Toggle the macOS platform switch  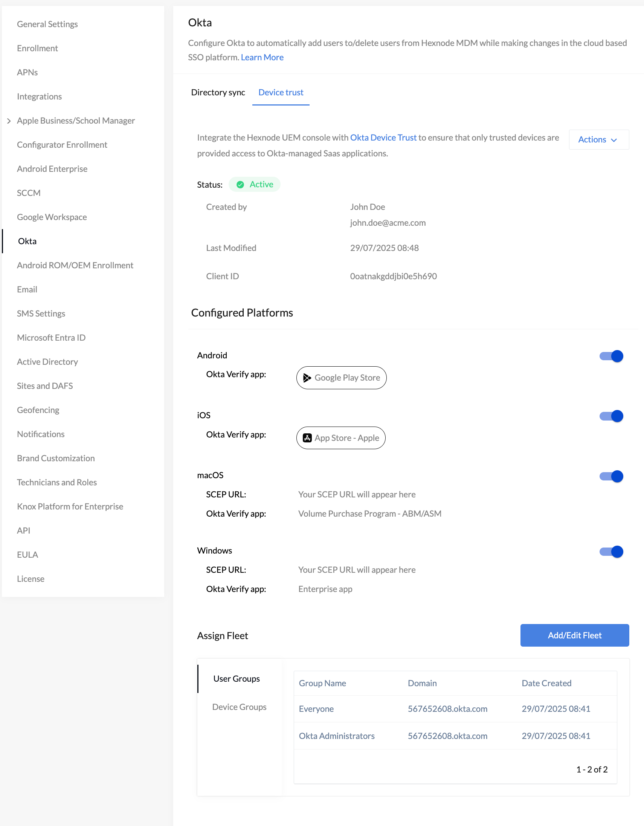611,476
